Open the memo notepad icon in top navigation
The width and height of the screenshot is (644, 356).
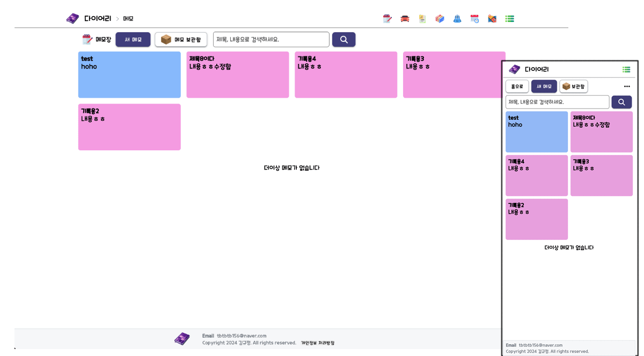point(387,19)
